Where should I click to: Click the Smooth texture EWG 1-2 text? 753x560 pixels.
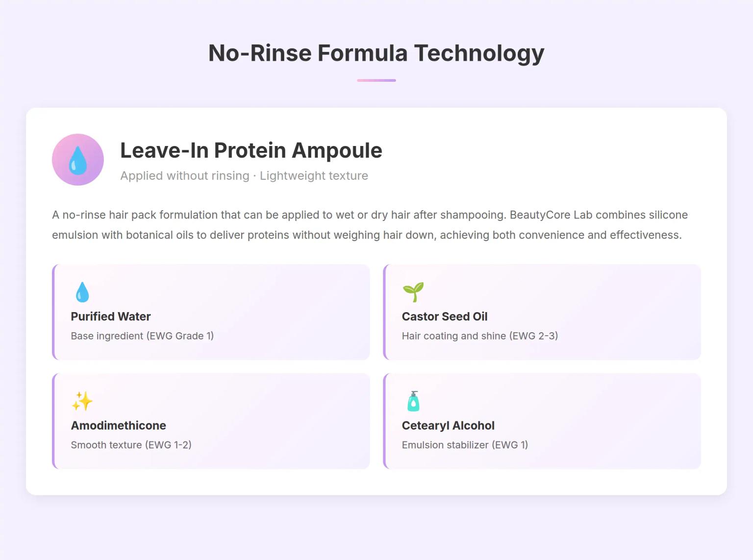pos(131,445)
